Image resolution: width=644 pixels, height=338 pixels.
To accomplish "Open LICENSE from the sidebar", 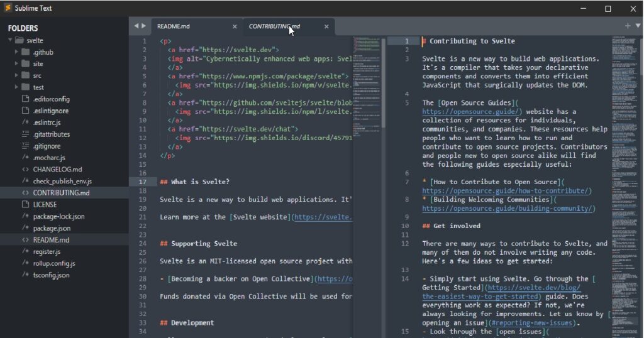I will pyautogui.click(x=45, y=204).
